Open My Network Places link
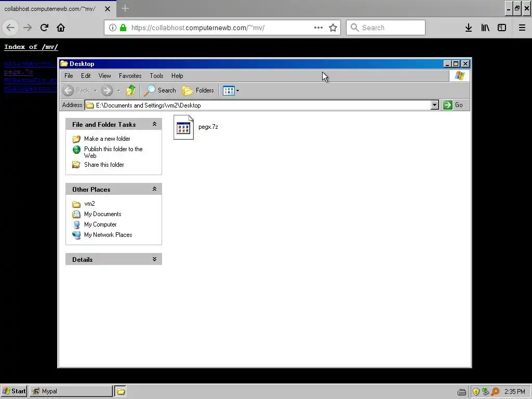The width and height of the screenshot is (532, 399). pyautogui.click(x=108, y=235)
